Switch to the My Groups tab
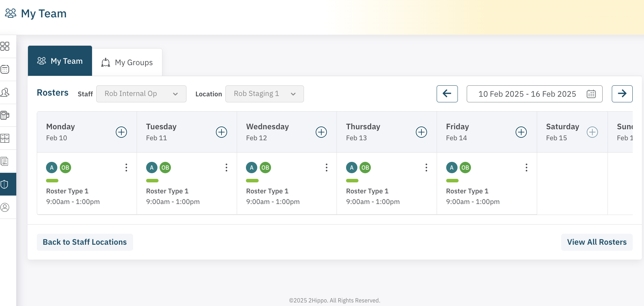Image resolution: width=644 pixels, height=306 pixels. point(127,62)
